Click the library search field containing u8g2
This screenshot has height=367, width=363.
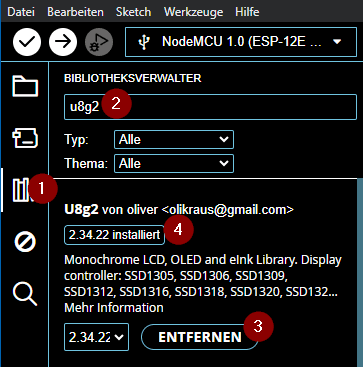[x=210, y=107]
